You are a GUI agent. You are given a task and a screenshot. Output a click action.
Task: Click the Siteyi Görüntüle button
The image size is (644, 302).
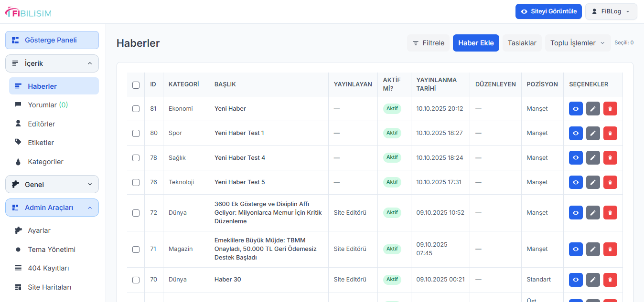(548, 11)
